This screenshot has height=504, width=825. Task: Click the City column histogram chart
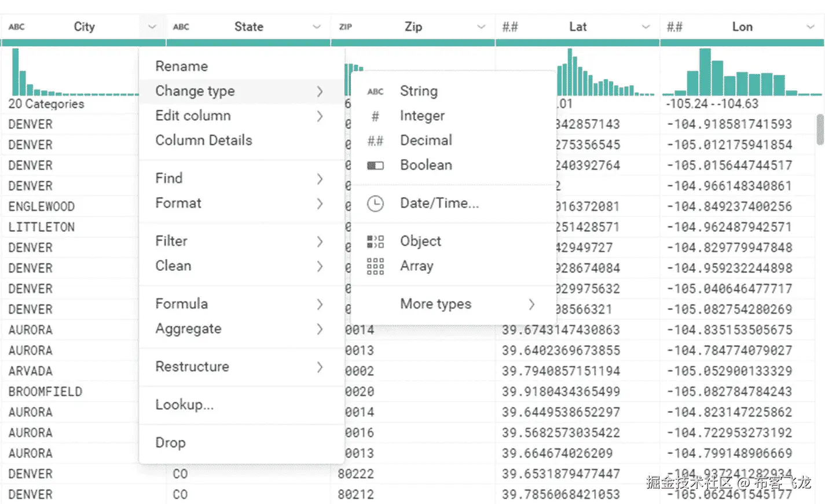coord(74,72)
